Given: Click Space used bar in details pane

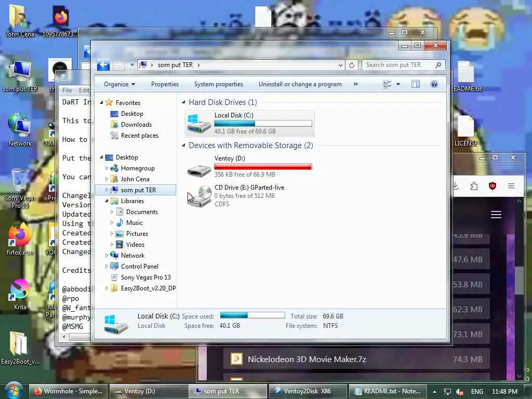Looking at the screenshot, I should [252, 315].
